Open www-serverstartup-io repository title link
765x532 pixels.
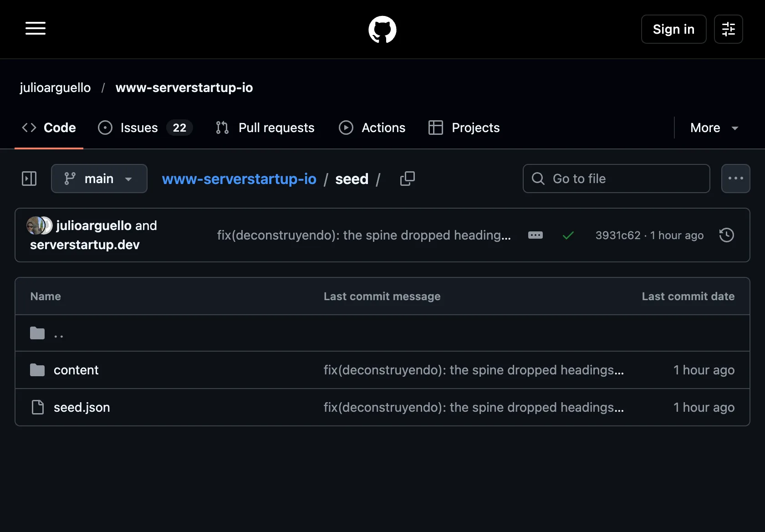184,87
